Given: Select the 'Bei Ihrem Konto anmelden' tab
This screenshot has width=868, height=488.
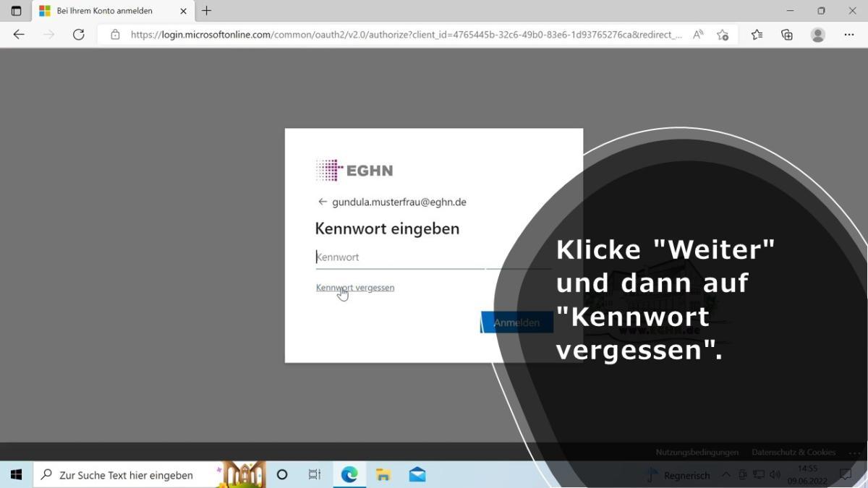Looking at the screenshot, I should [104, 11].
